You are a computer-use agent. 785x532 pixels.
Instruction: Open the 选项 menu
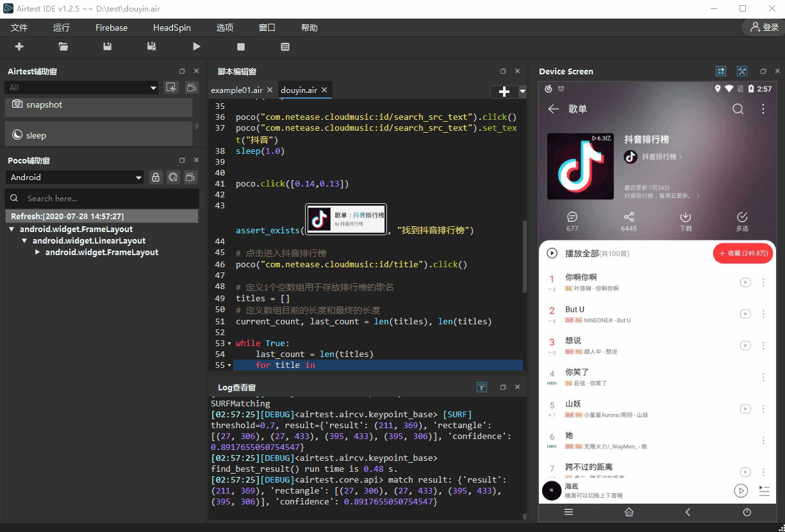(x=225, y=28)
